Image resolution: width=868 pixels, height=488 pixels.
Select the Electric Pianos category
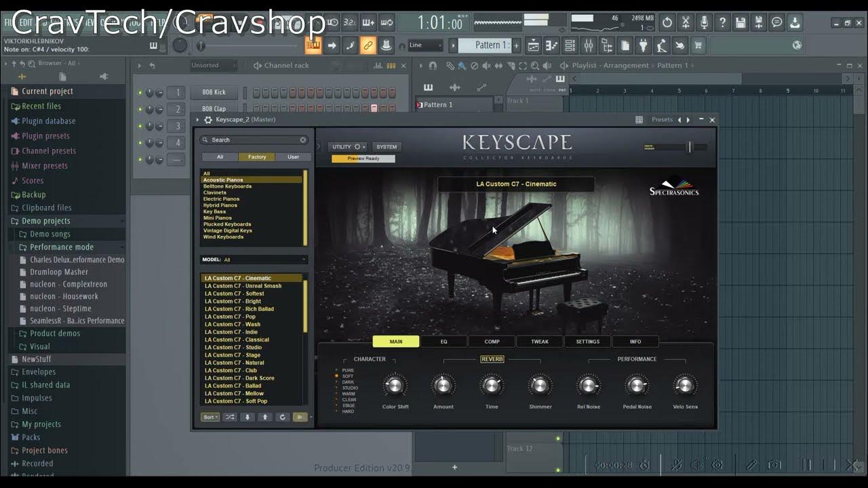[x=221, y=199]
